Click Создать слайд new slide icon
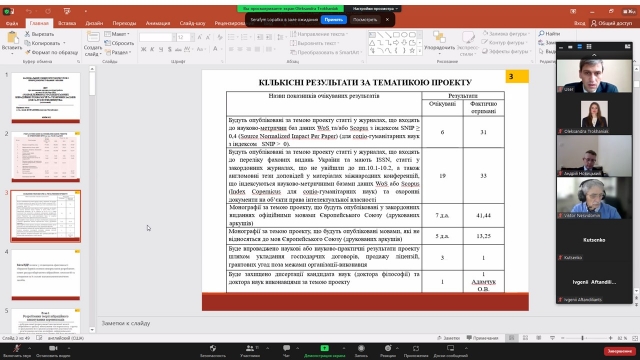 click(x=93, y=38)
